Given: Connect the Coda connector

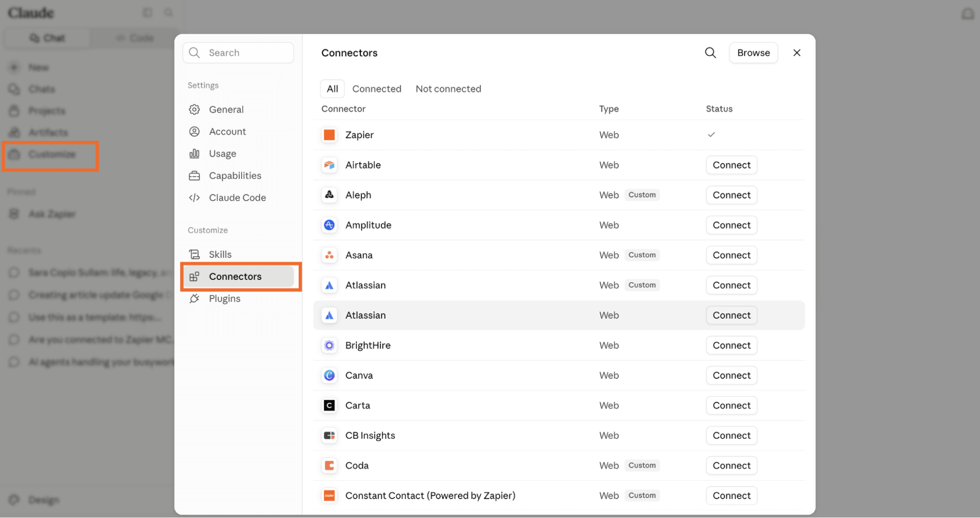Looking at the screenshot, I should point(731,466).
